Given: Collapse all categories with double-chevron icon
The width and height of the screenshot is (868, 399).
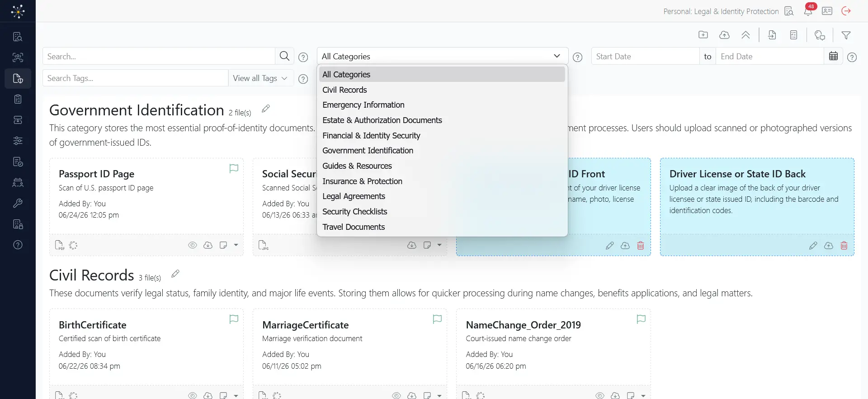Looking at the screenshot, I should pyautogui.click(x=745, y=35).
